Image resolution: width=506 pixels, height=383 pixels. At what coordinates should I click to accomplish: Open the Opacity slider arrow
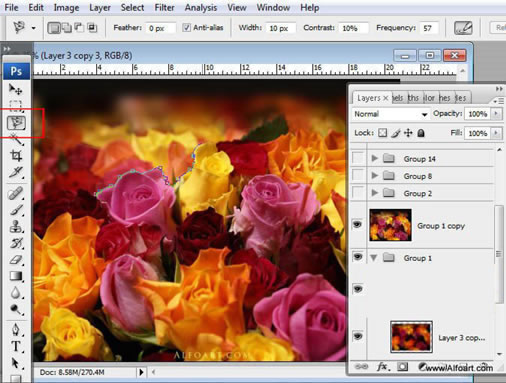pos(496,114)
